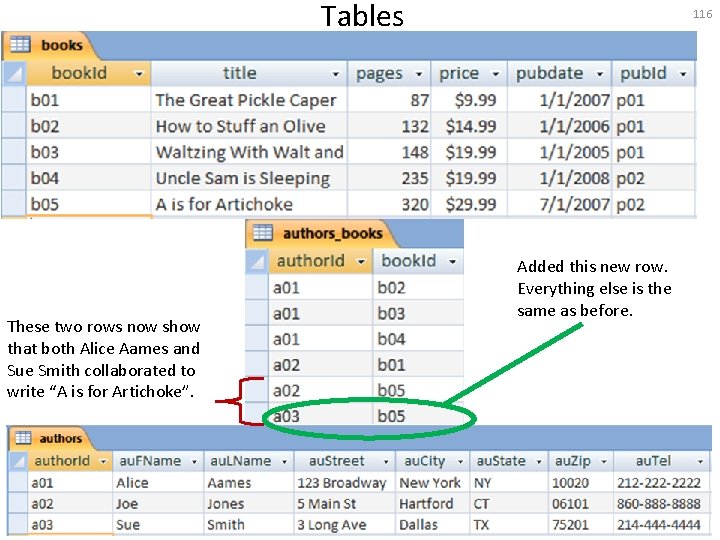Click the price cell "$14.99"
This screenshot has width=720, height=540.
click(469, 126)
